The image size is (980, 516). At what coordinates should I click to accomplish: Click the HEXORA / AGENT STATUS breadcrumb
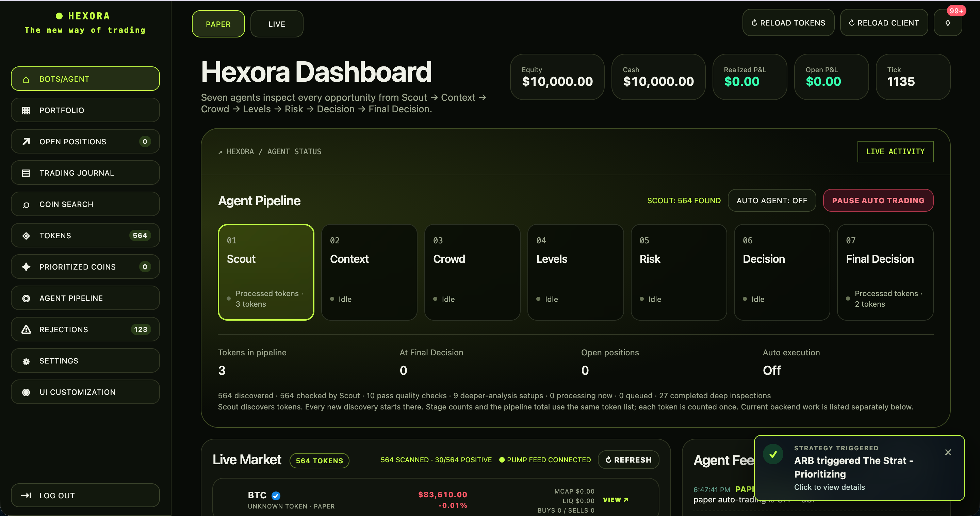[x=270, y=151]
